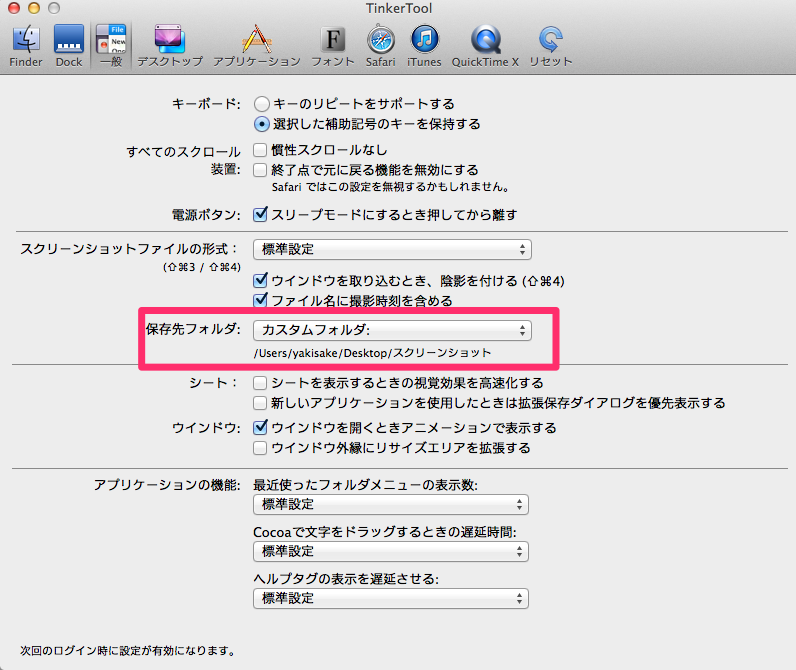Open ヘルプタグの表示を遅延させる dropdown
This screenshot has width=796, height=670.
[x=391, y=598]
